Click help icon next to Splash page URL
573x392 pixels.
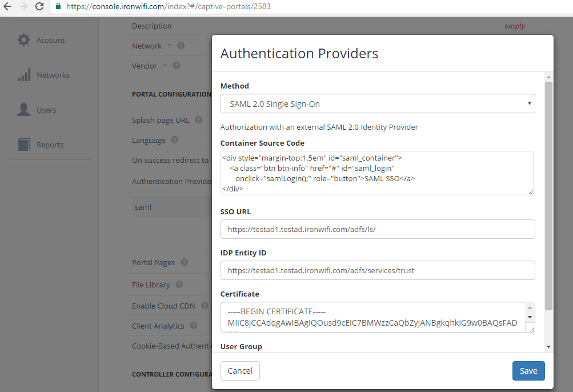[199, 120]
